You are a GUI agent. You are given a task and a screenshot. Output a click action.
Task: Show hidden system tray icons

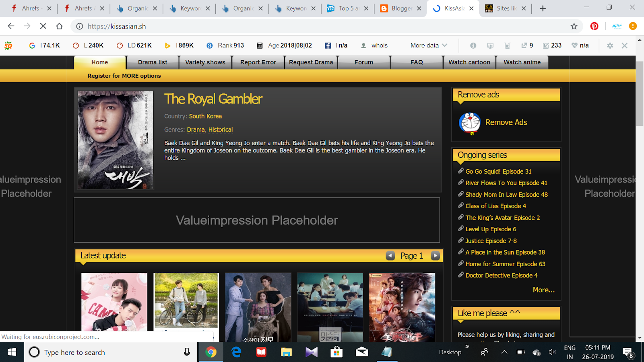click(x=504, y=352)
